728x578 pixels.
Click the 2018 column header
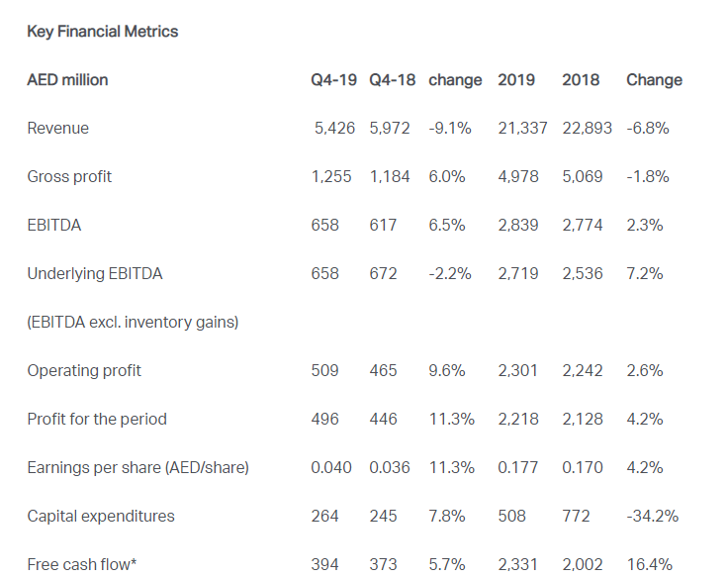click(x=581, y=80)
